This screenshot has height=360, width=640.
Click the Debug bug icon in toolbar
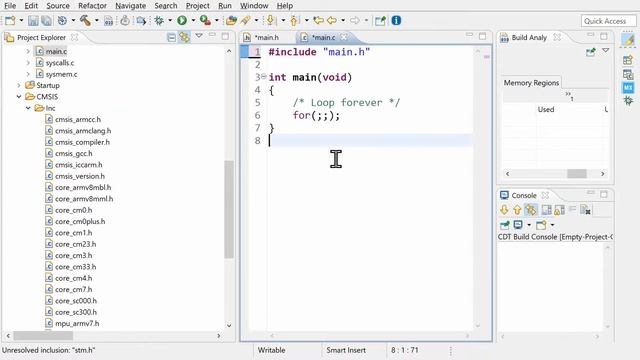tap(159, 20)
